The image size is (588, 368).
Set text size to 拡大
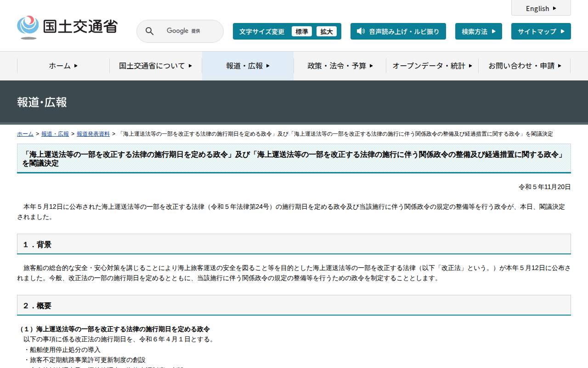click(327, 31)
